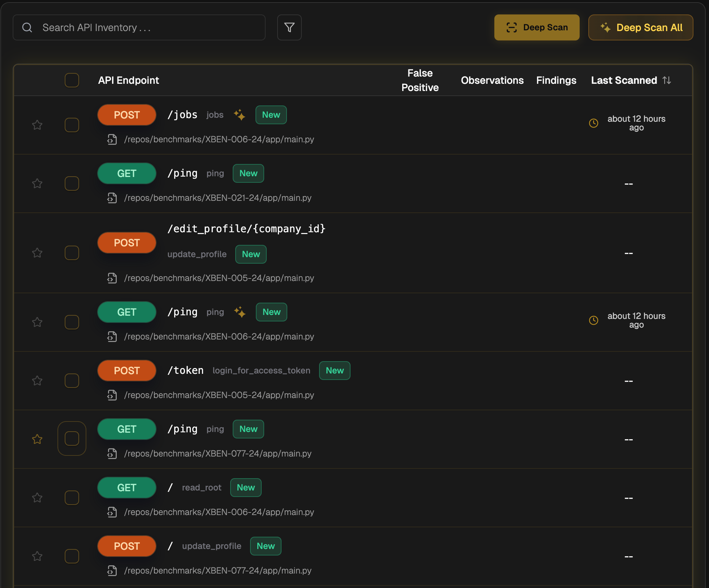
Task: Click the code file icon under read_root
Action: 112,512
